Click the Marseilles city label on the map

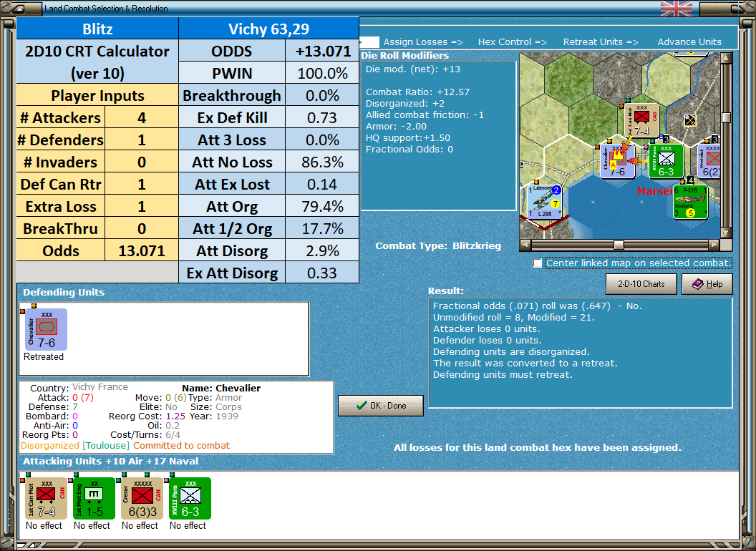click(654, 191)
